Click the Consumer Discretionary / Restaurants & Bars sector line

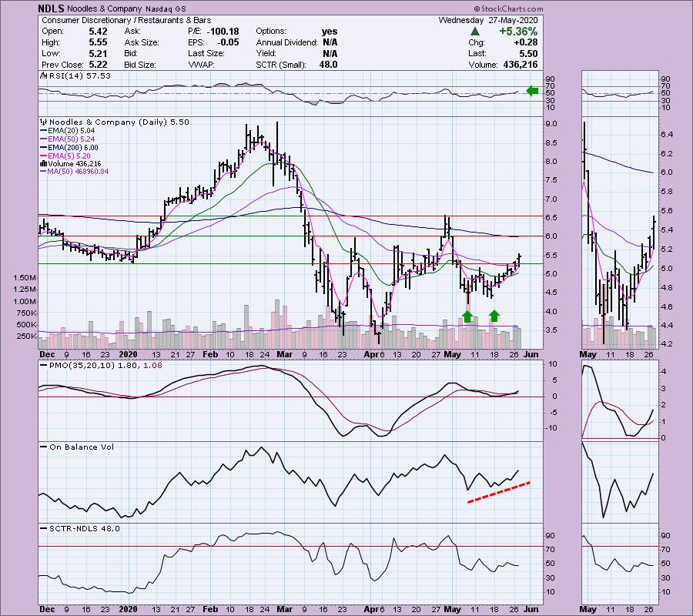[126, 20]
